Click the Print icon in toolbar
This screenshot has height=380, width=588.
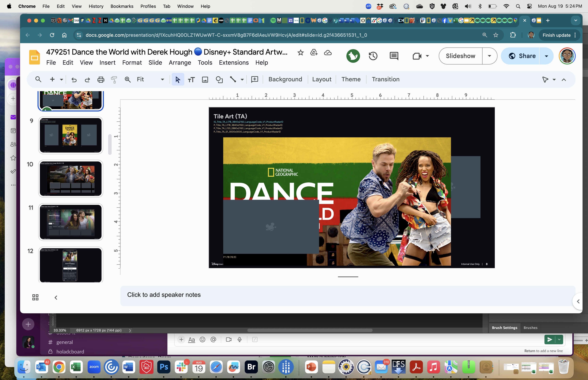tap(101, 79)
